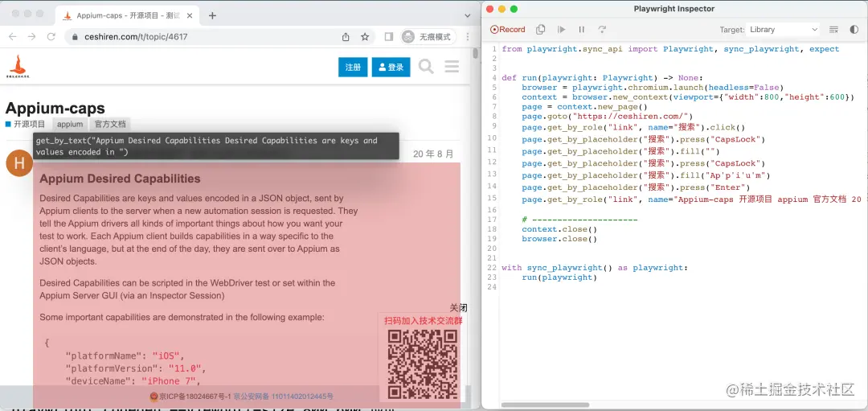Click the 官方文档 tag
Image resolution: width=868 pixels, height=411 pixels.
click(x=110, y=124)
